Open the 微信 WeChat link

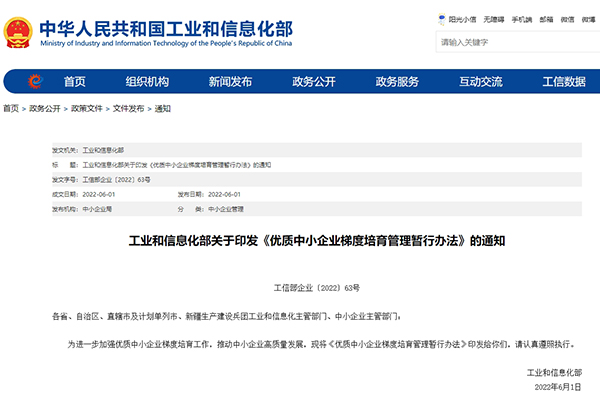567,19
